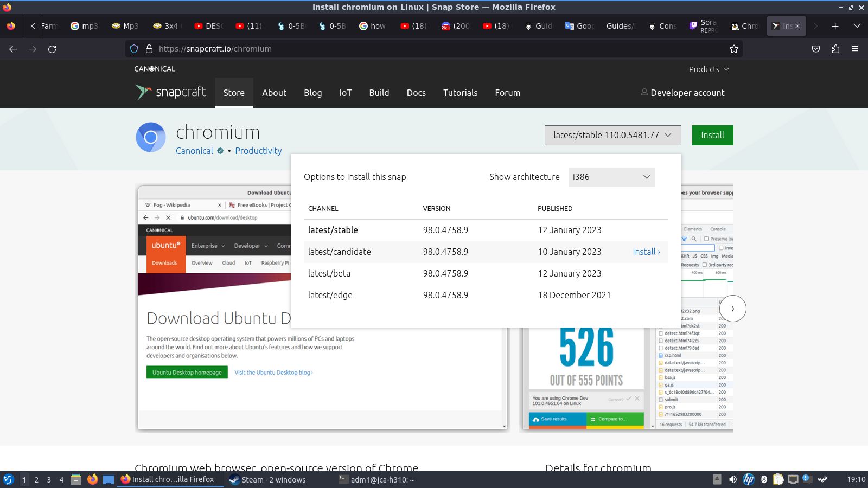
Task: Open Xfce applications menu in panel
Action: 8,479
